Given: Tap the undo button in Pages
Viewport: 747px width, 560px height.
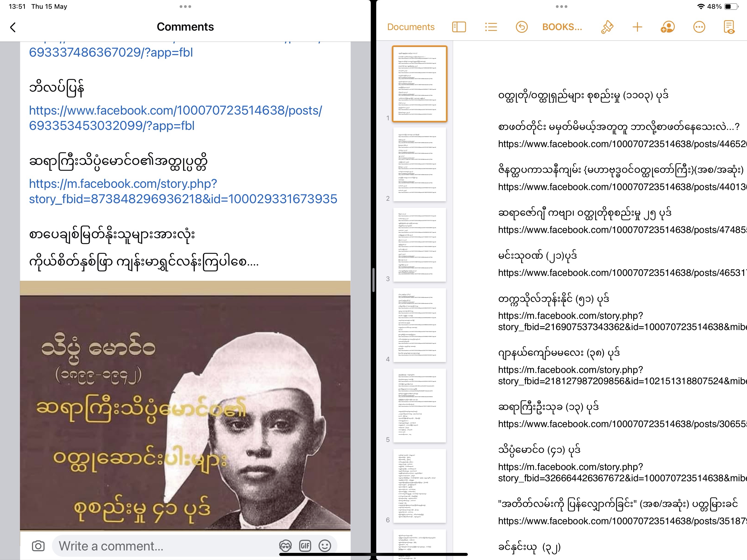Looking at the screenshot, I should coord(521,27).
